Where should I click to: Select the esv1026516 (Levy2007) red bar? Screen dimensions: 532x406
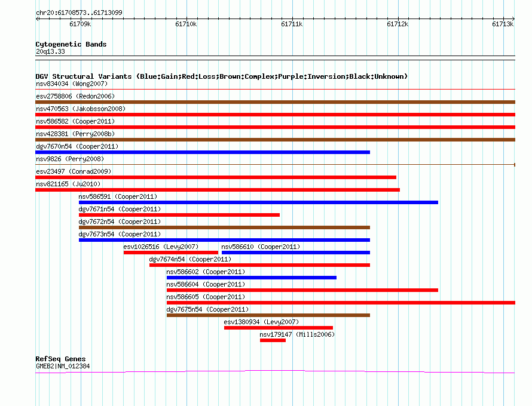(171, 253)
